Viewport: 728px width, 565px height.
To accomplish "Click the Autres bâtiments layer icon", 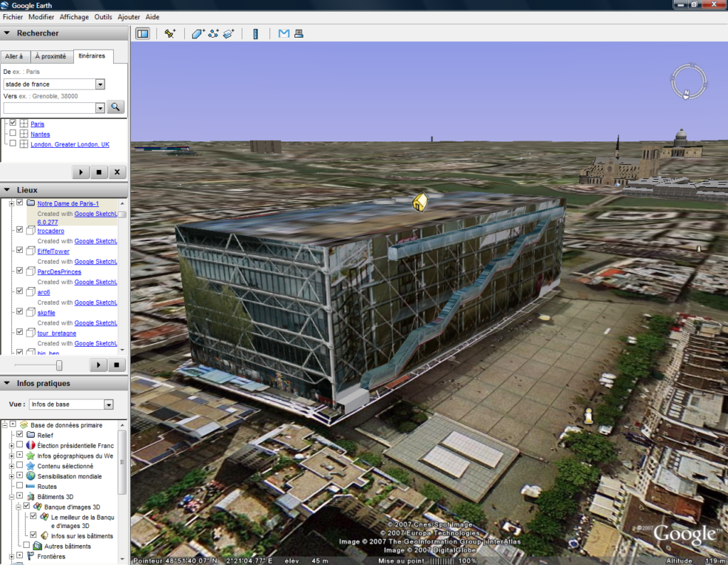I will pyautogui.click(x=38, y=546).
